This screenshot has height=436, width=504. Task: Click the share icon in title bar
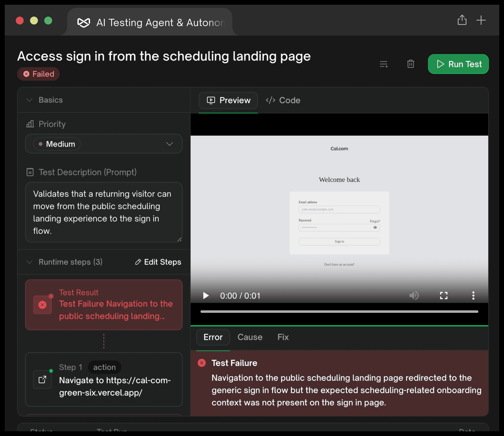click(462, 20)
